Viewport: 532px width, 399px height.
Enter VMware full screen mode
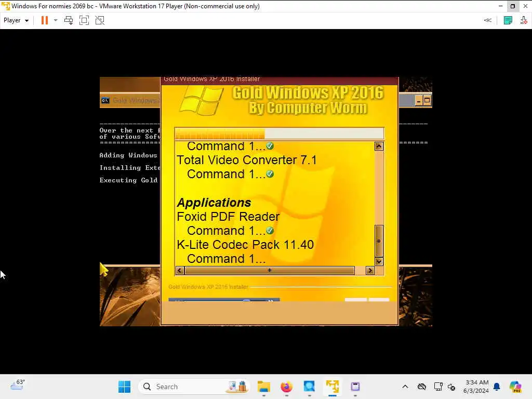(84, 20)
